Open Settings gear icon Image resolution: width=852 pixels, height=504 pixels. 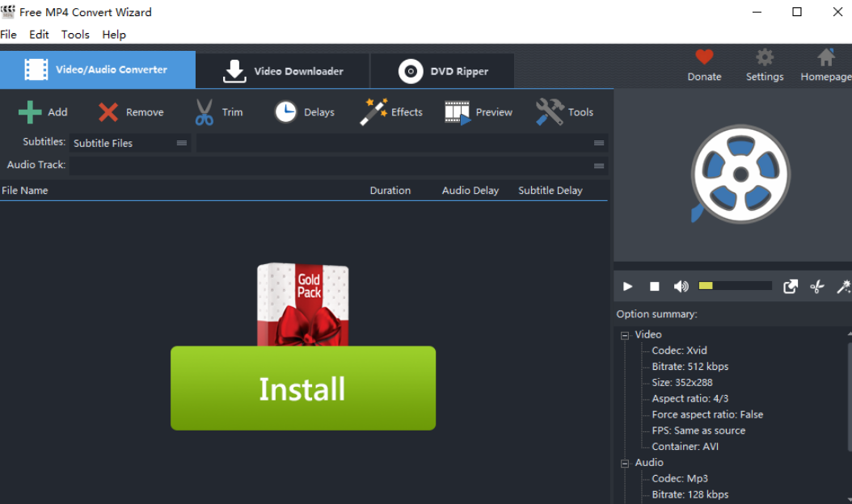coord(765,57)
